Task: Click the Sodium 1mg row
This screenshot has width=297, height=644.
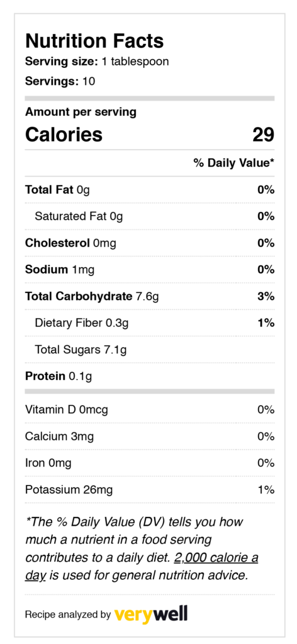Action: tap(150, 270)
